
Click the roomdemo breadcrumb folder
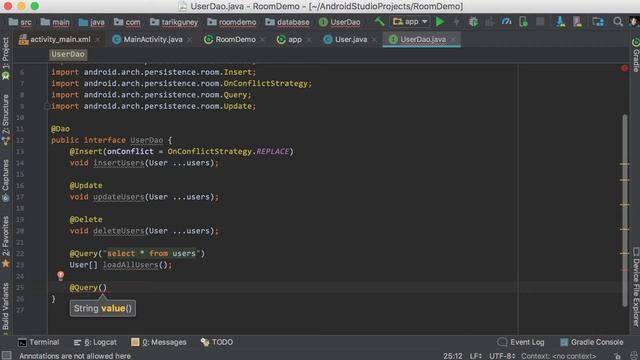231,22
